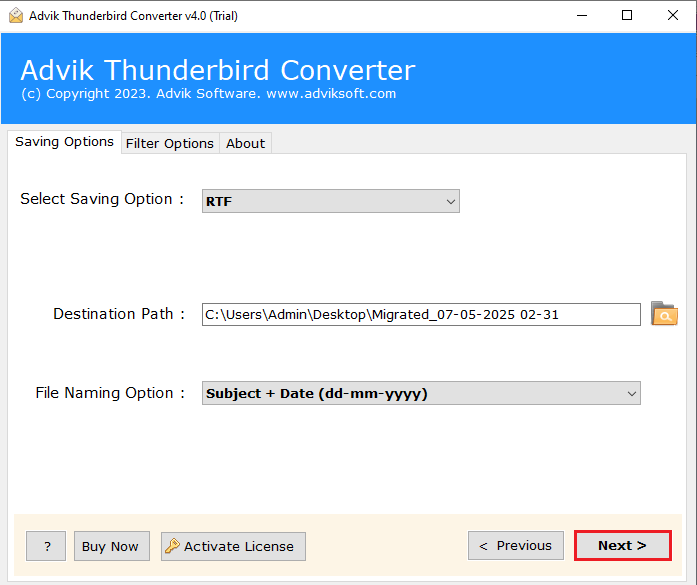The image size is (697, 585).
Task: Open the About tab
Action: tap(245, 144)
